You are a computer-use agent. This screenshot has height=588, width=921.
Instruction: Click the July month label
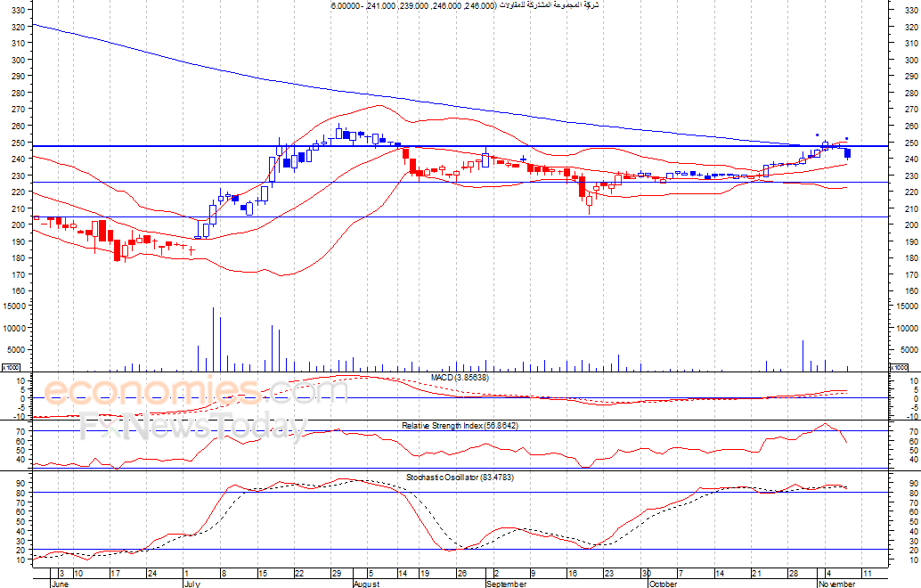pos(192,584)
